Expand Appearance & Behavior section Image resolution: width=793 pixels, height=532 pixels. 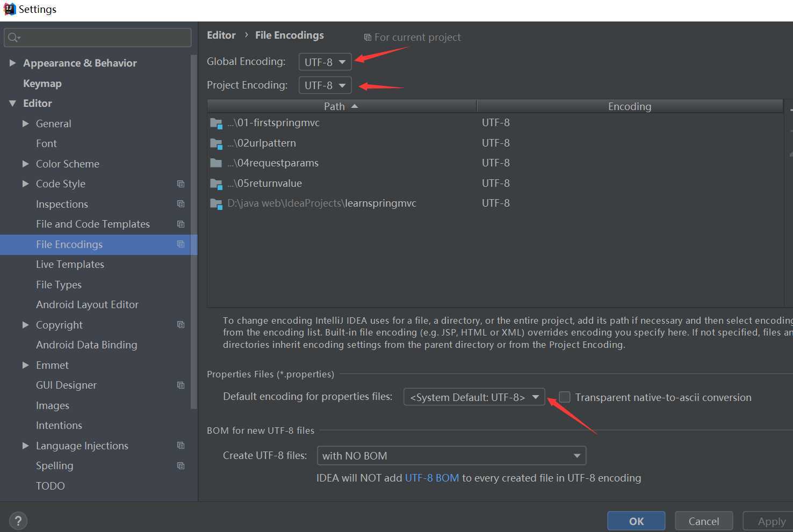click(x=12, y=63)
